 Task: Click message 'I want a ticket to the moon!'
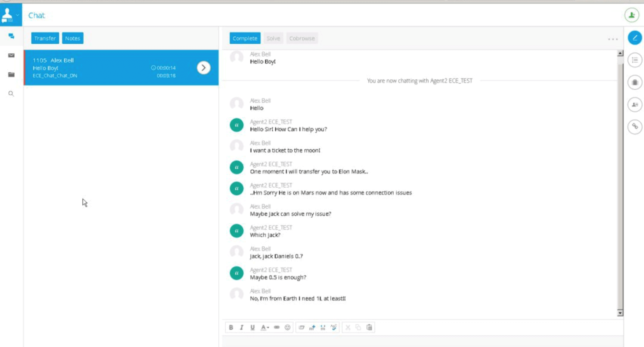pos(285,150)
